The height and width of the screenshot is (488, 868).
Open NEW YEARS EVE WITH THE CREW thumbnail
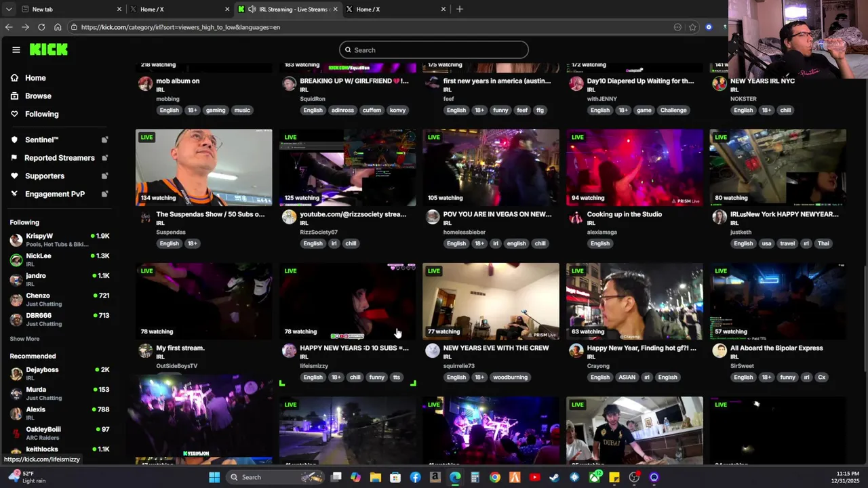click(x=491, y=301)
